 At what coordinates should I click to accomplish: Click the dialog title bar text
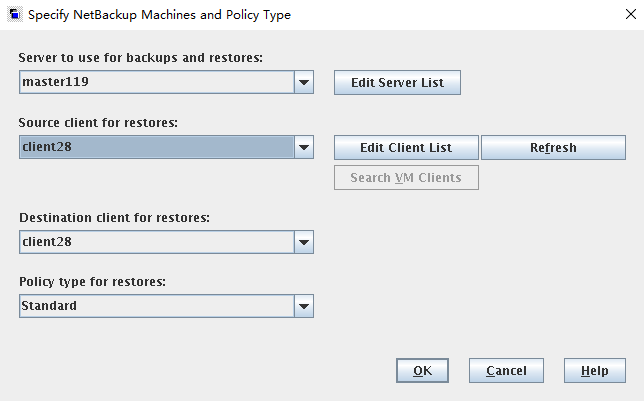pyautogui.click(x=160, y=15)
